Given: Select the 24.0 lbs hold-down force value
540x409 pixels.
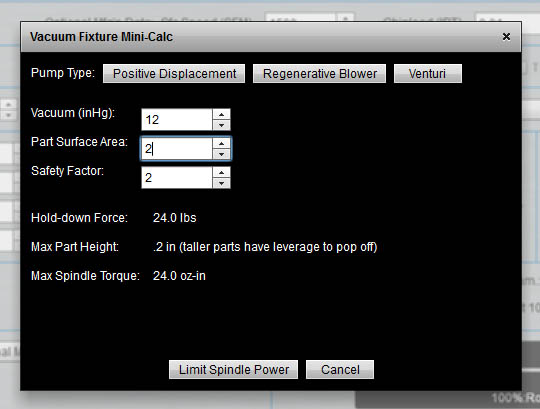Looking at the screenshot, I should (x=175, y=218).
